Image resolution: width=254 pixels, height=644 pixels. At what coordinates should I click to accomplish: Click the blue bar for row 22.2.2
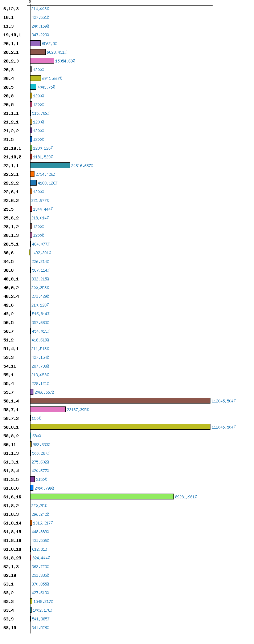(x=33, y=183)
